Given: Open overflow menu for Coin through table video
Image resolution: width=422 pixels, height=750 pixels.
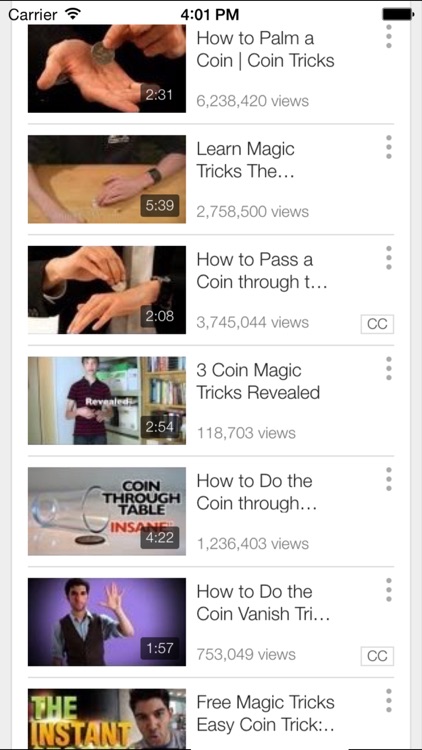Looking at the screenshot, I should click(389, 479).
